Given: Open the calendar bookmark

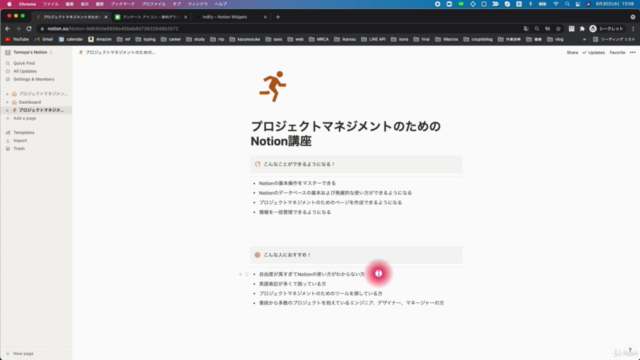Looking at the screenshot, I should [x=71, y=40].
